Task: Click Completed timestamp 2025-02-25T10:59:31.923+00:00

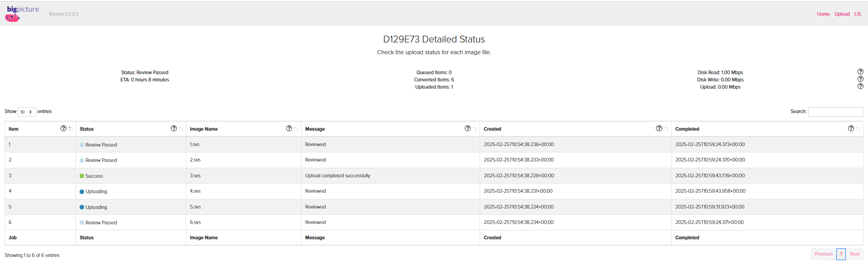Action: pos(710,207)
